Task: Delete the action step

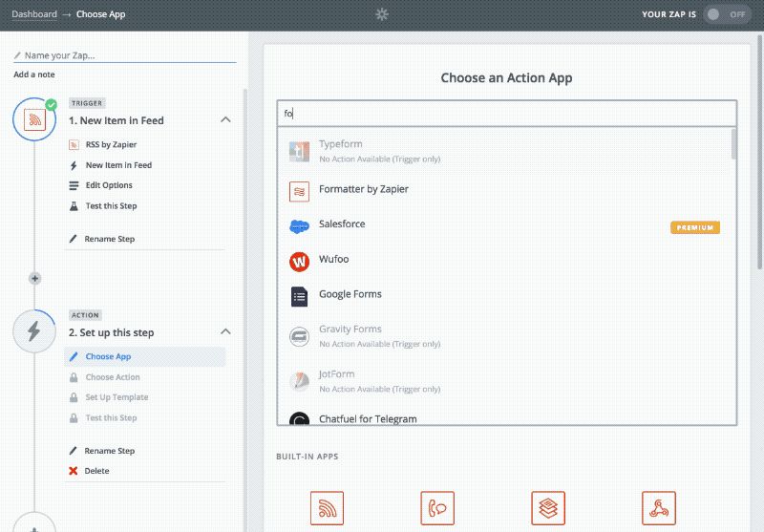Action: click(x=96, y=471)
